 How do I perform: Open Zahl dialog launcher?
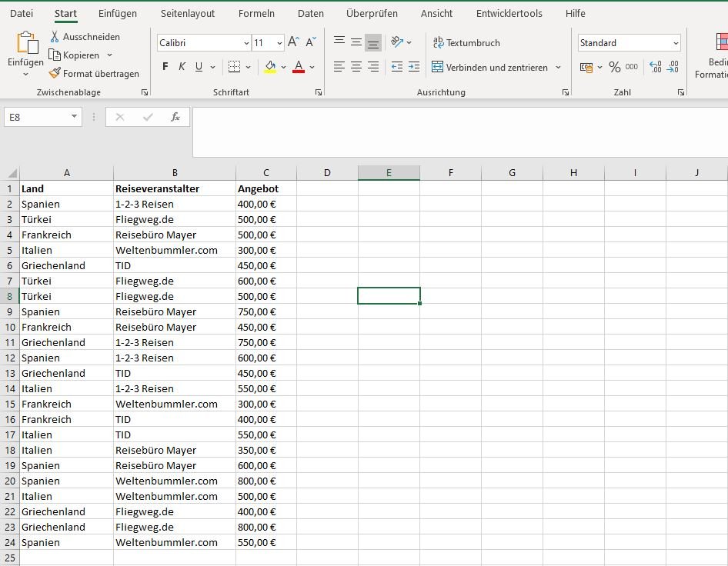[680, 92]
